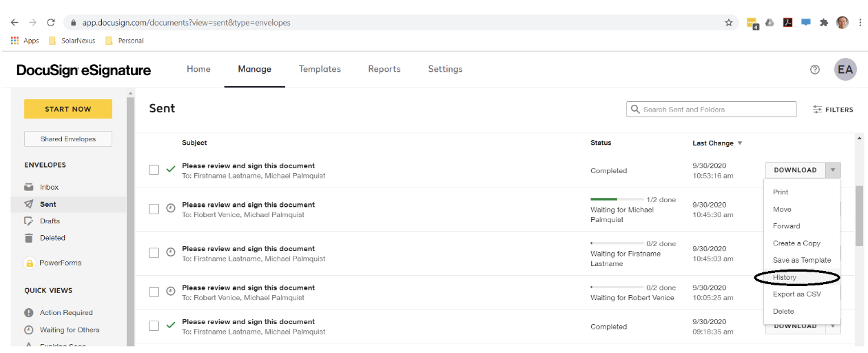This screenshot has width=868, height=353.
Task: Open the PowerForms lock icon
Action: (30, 263)
